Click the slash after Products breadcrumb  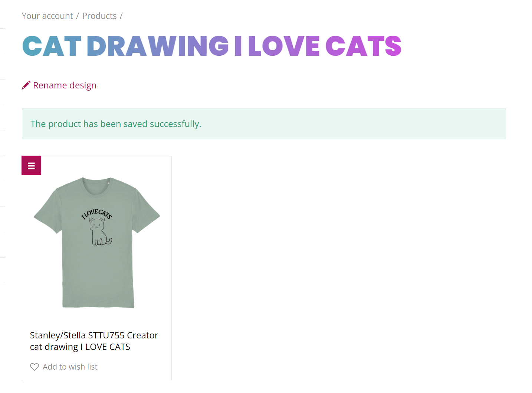coord(121,16)
